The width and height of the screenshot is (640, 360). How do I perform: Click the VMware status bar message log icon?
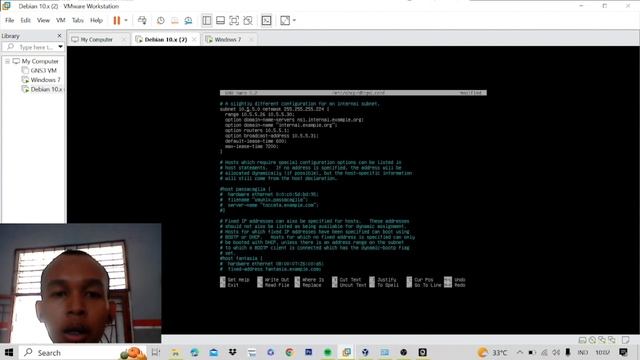625,340
